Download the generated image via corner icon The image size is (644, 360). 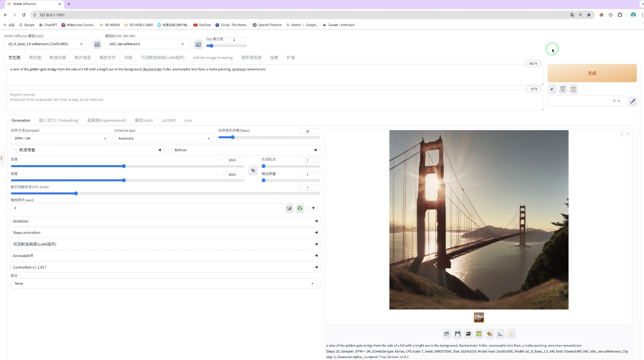(x=622, y=134)
